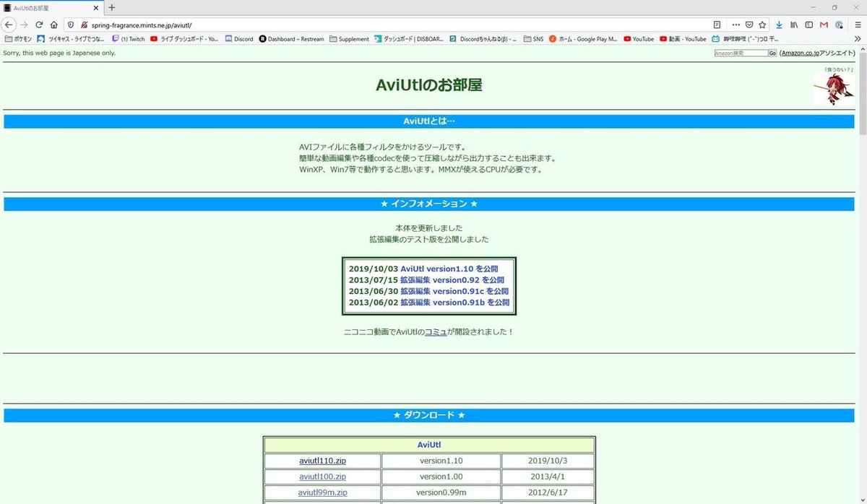867x504 pixels.
Task: Open the Discord bookmark
Action: [239, 39]
